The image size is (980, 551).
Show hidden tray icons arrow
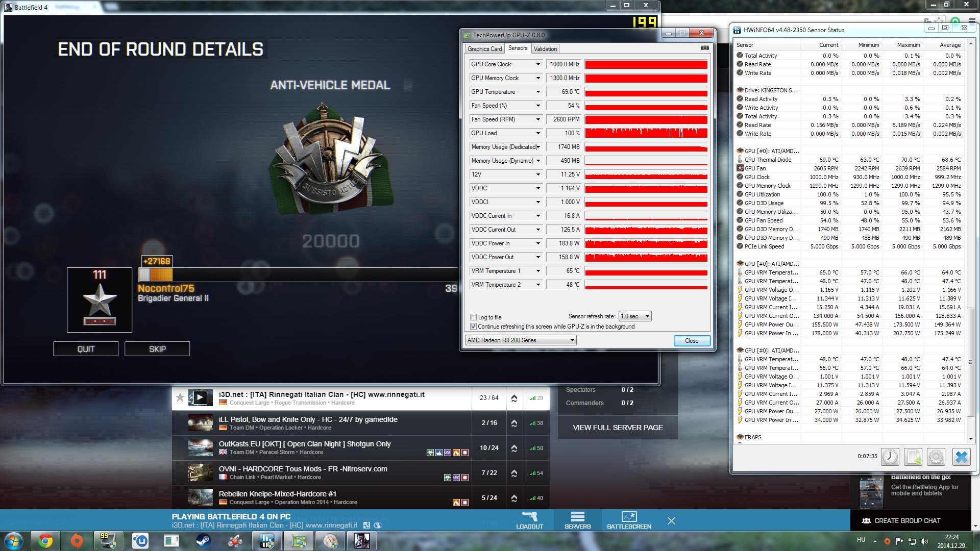click(x=875, y=541)
